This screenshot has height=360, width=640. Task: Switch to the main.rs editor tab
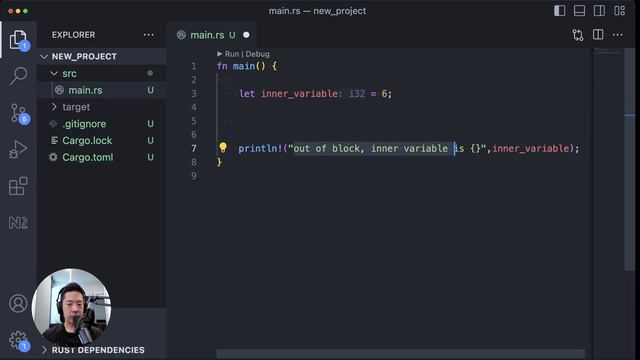tap(207, 35)
